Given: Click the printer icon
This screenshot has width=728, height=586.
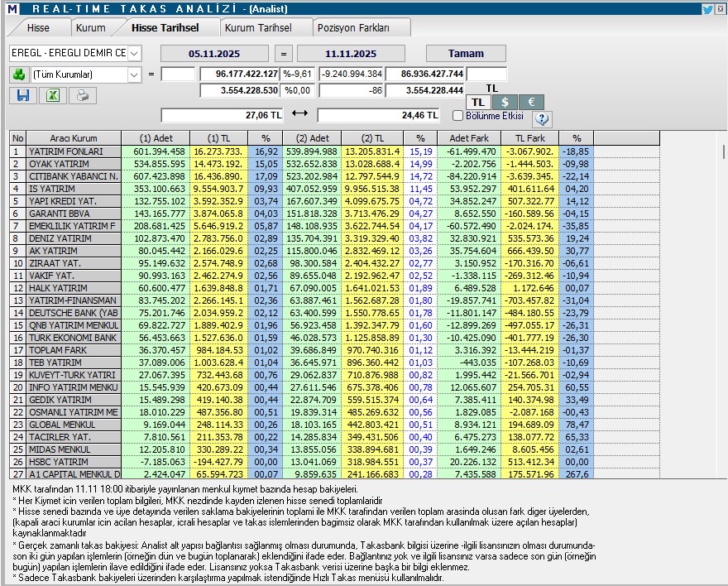Looking at the screenshot, I should tap(82, 95).
